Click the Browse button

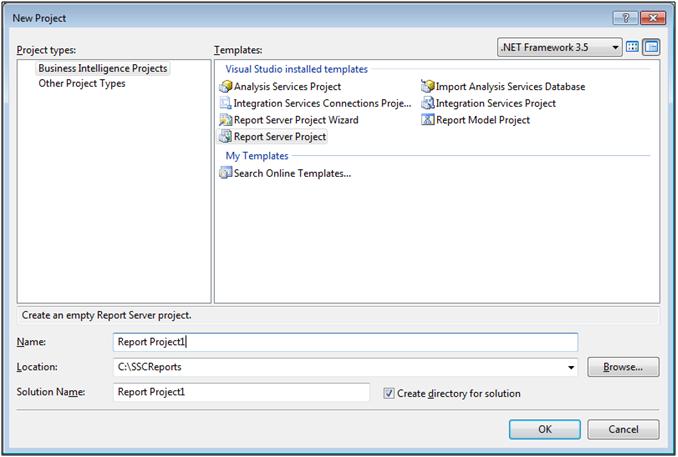click(x=623, y=368)
